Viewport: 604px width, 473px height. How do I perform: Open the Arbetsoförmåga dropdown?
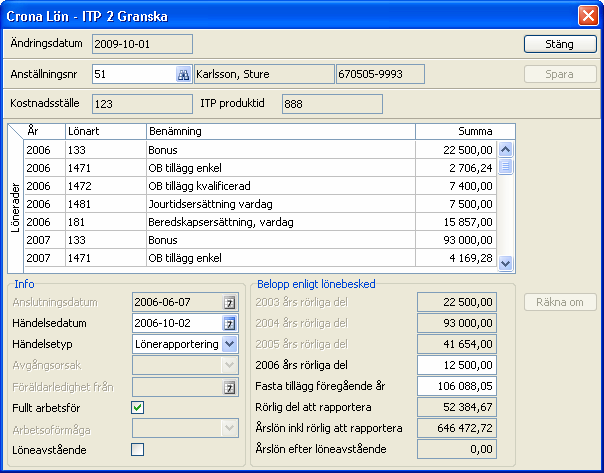(229, 428)
